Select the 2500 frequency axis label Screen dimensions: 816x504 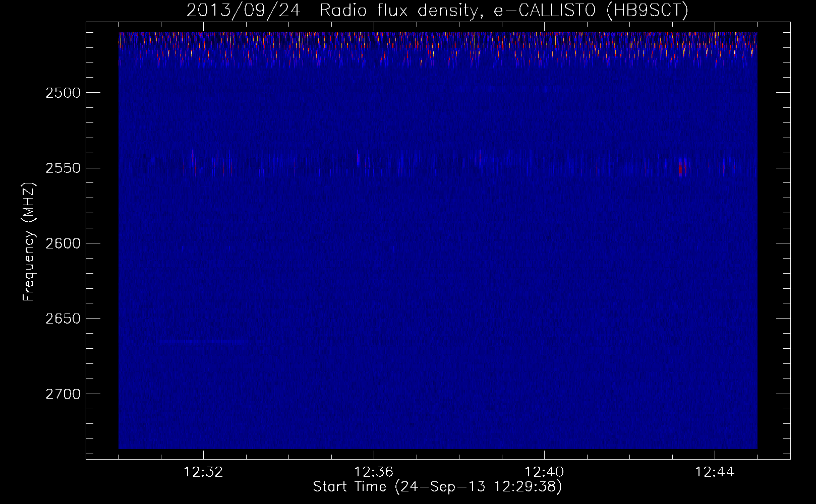point(63,93)
